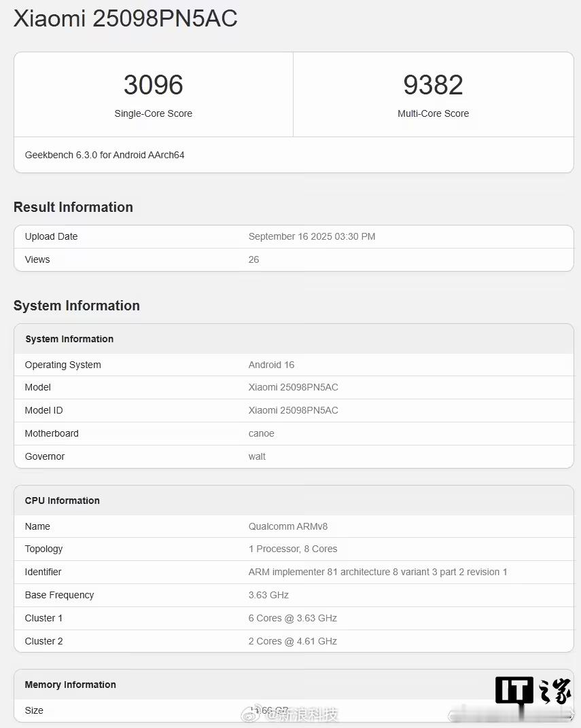Select the single-core score 3096
This screenshot has width=581, height=728.
tap(154, 84)
